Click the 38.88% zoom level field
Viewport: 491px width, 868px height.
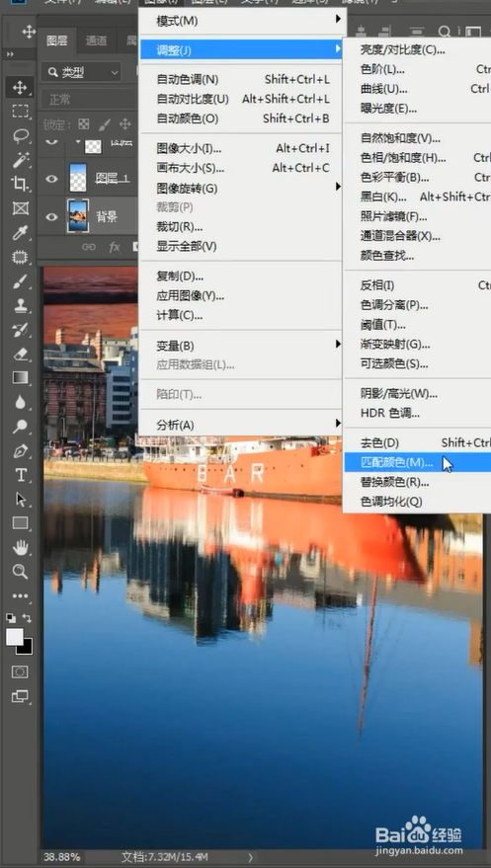click(x=62, y=857)
